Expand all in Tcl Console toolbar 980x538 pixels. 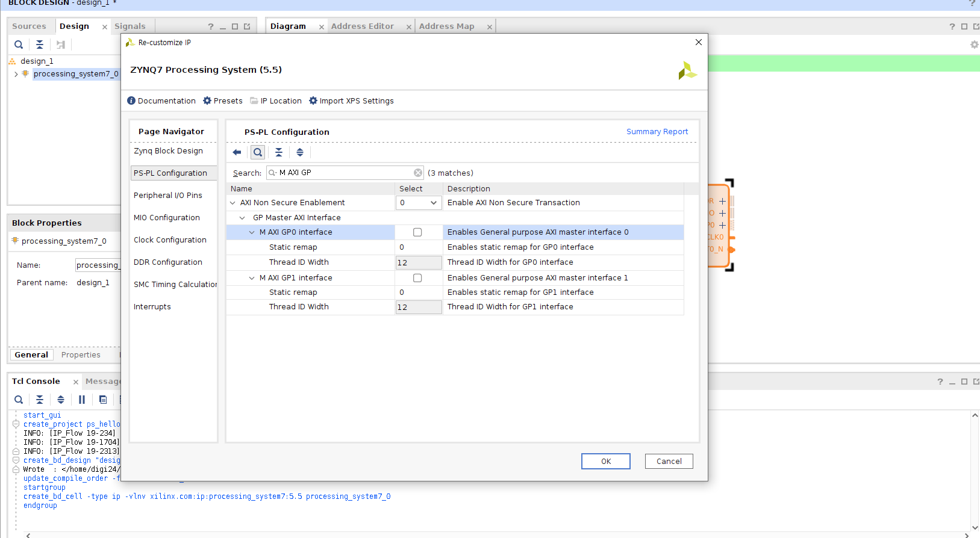click(61, 400)
